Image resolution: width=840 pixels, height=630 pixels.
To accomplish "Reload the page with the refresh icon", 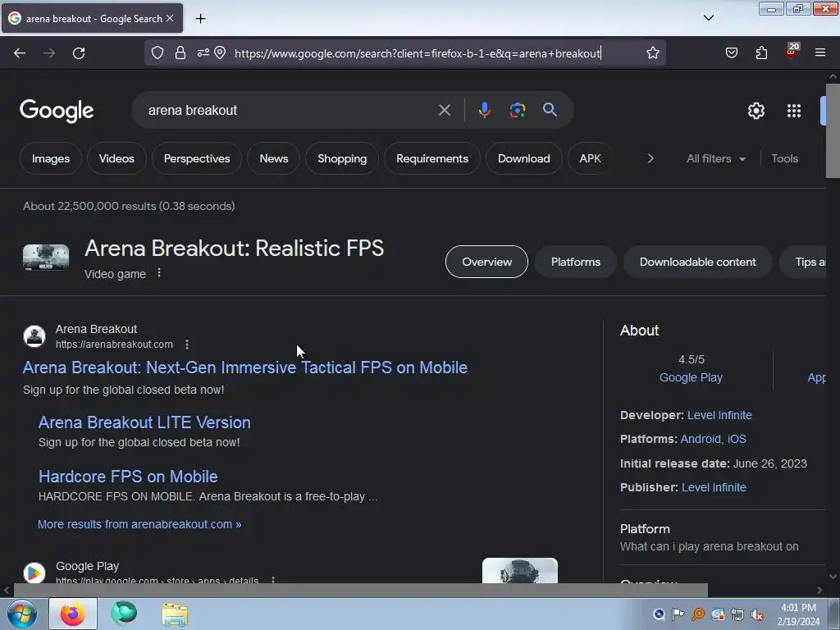I will coord(79,53).
